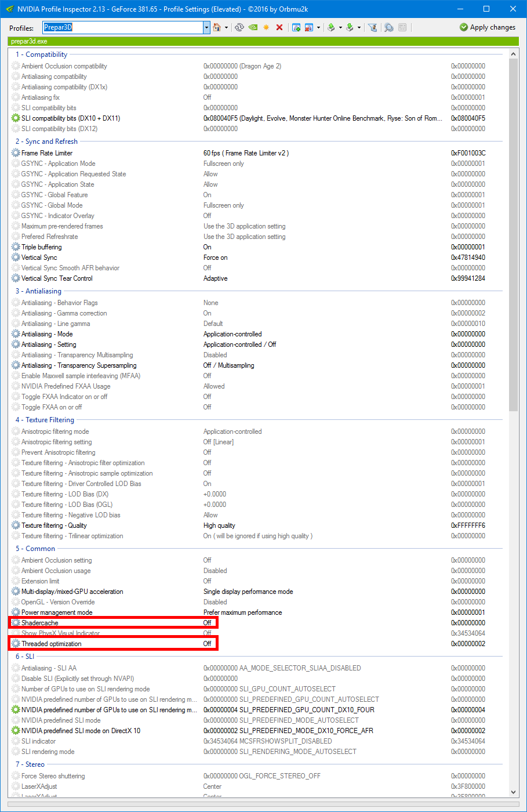Click the 'Adaptive' value of Vertical Sync Tear Control
The image size is (527, 812).
pyautogui.click(x=215, y=278)
